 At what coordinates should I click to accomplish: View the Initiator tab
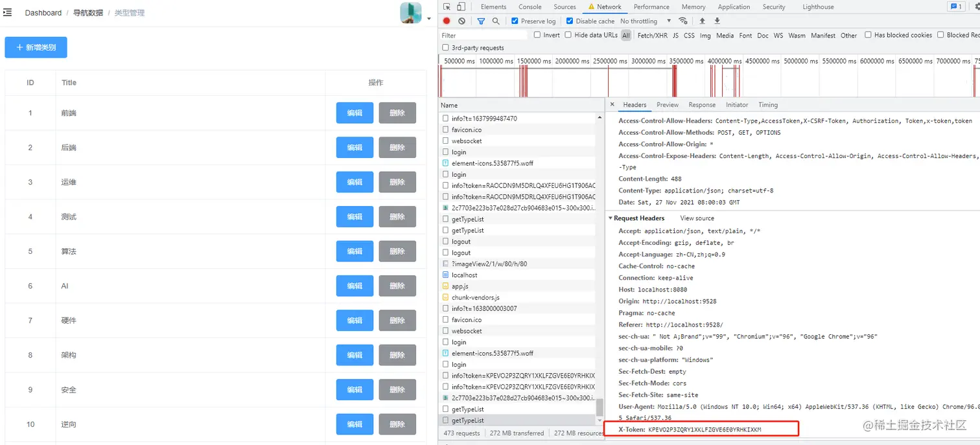pyautogui.click(x=737, y=104)
